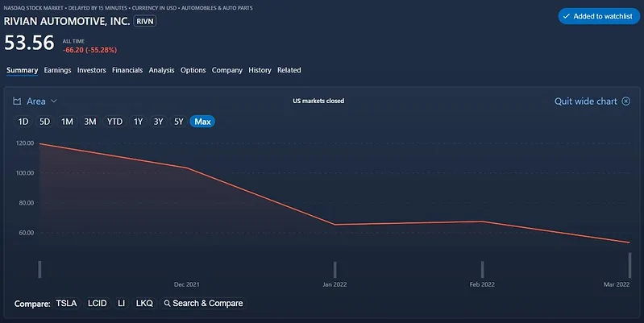Viewport: 644px width, 323px height.
Task: View the History tab
Action: [260, 70]
